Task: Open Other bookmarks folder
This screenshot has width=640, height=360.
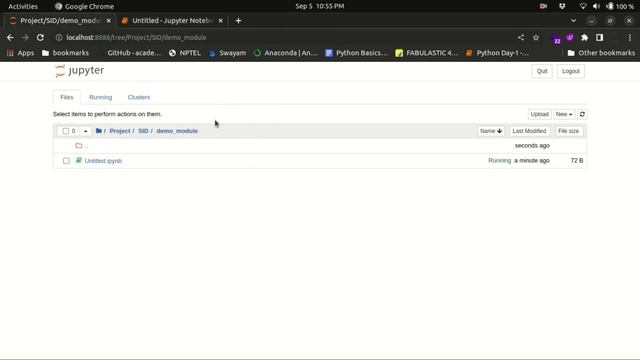Action: pos(601,53)
